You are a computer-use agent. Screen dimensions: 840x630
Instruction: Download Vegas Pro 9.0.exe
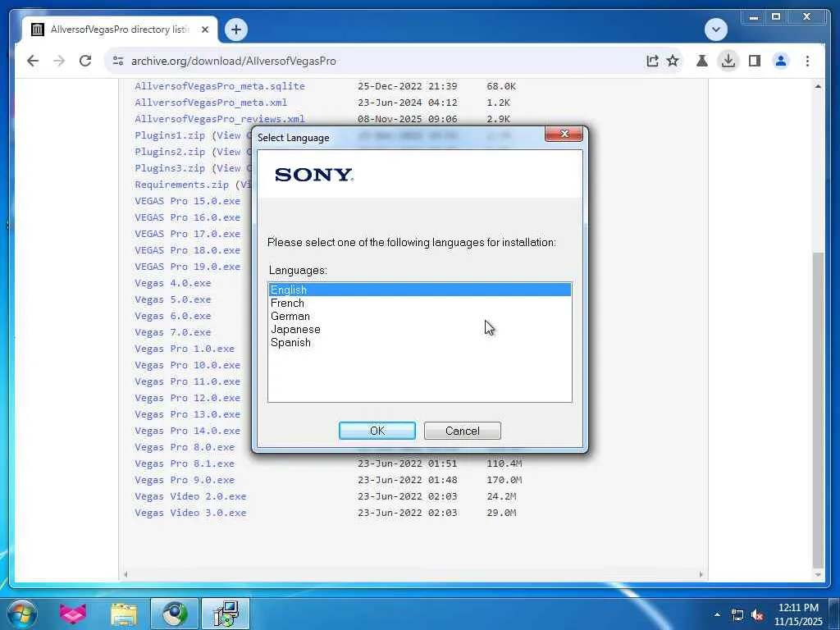[x=185, y=480]
